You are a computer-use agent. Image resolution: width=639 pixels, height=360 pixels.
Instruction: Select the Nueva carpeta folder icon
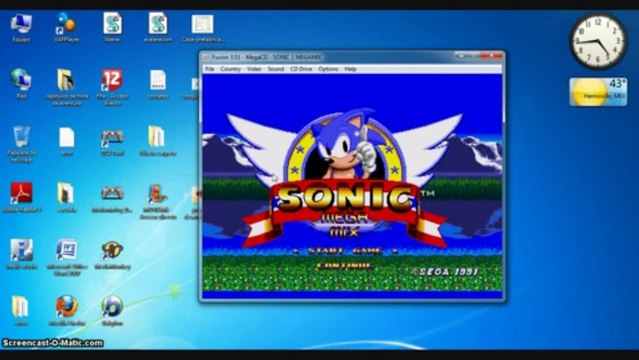158,141
